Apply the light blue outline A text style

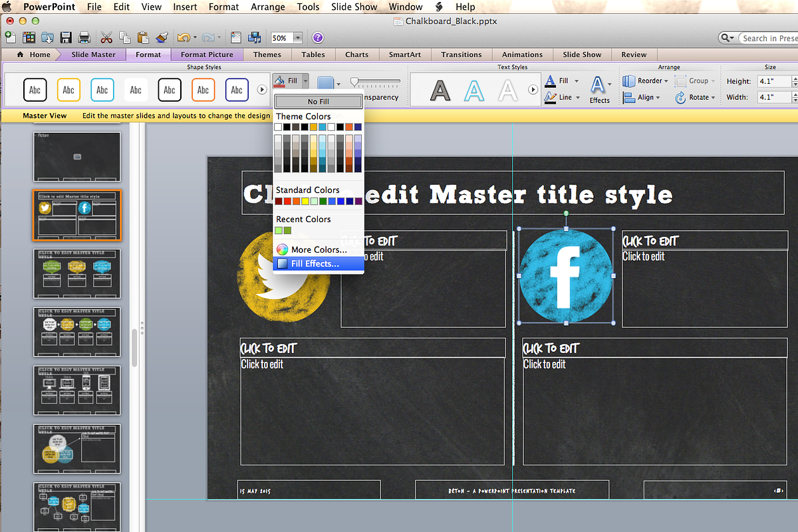coord(474,90)
